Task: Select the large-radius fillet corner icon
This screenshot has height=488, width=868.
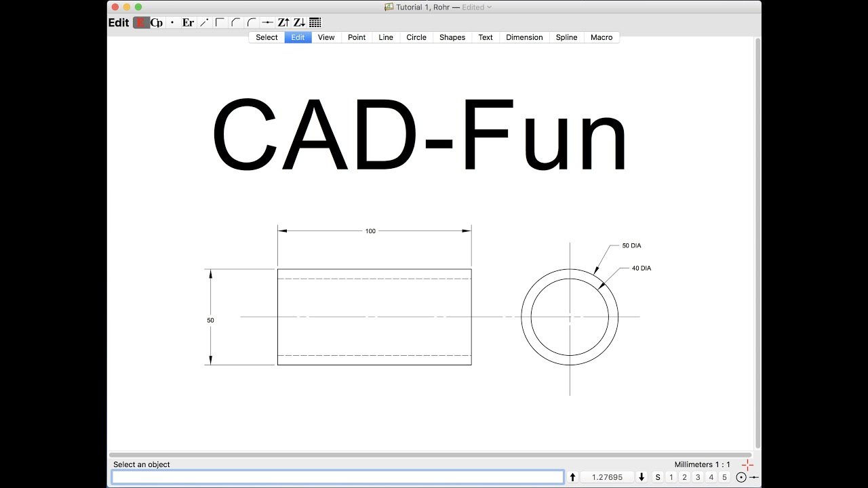Action: [252, 22]
